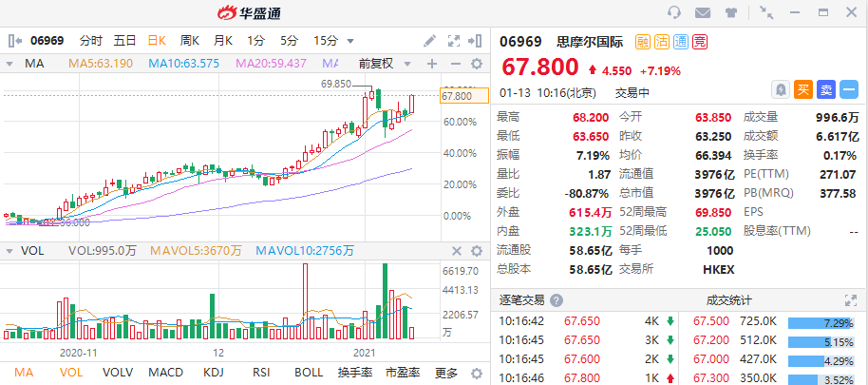Screen dimensions: 868x385
Task: Click the 沽 short-sell tag badge
Action: pyautogui.click(x=662, y=42)
